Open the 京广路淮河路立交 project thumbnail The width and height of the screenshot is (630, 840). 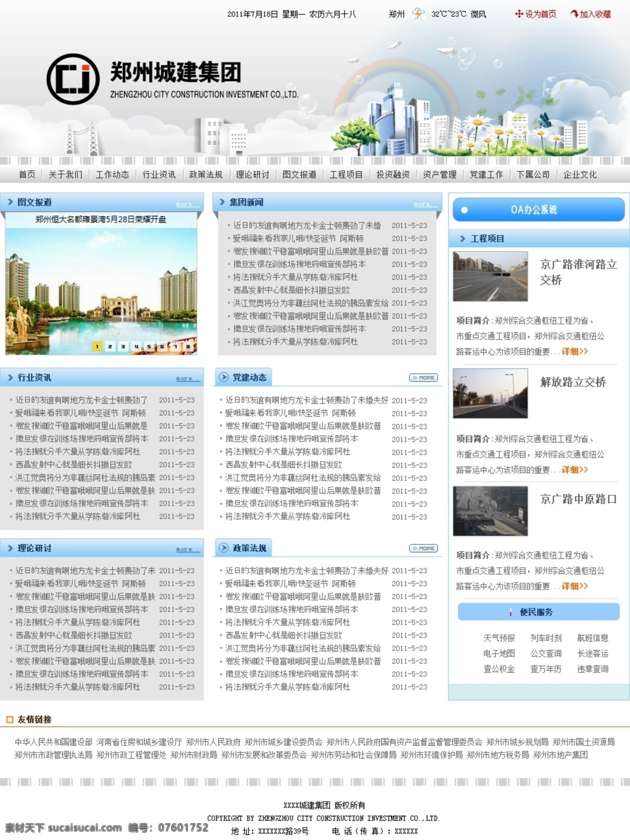click(490, 276)
